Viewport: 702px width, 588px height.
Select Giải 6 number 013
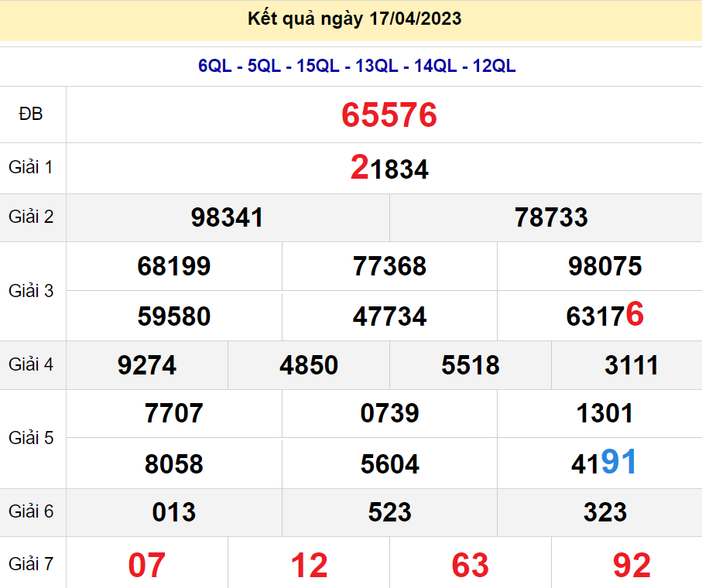click(x=174, y=512)
